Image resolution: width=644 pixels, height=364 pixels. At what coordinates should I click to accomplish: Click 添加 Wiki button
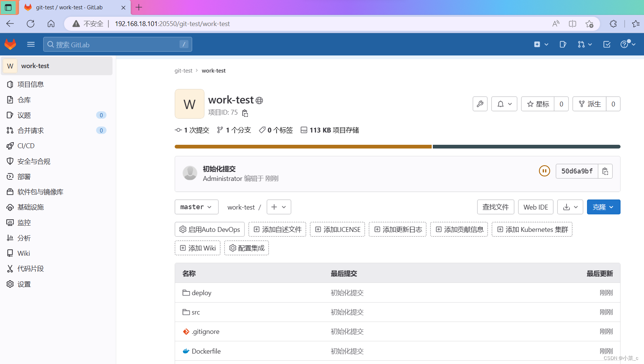point(197,248)
